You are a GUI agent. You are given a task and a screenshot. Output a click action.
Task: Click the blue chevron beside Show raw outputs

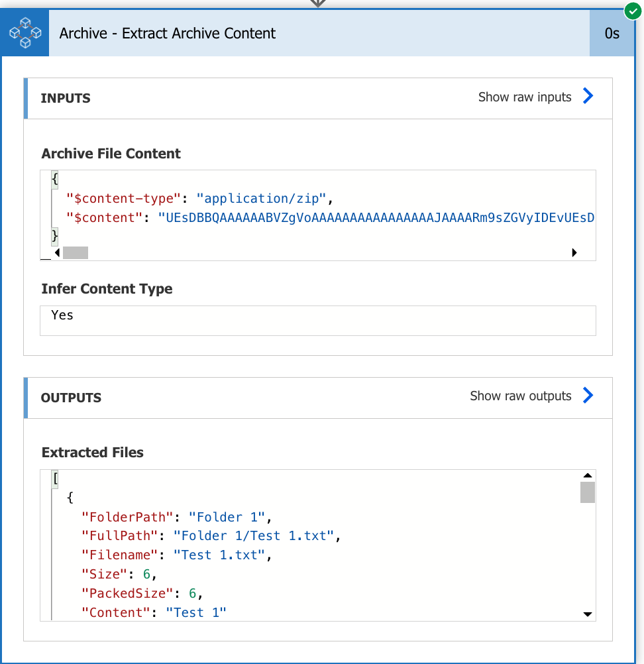588,396
